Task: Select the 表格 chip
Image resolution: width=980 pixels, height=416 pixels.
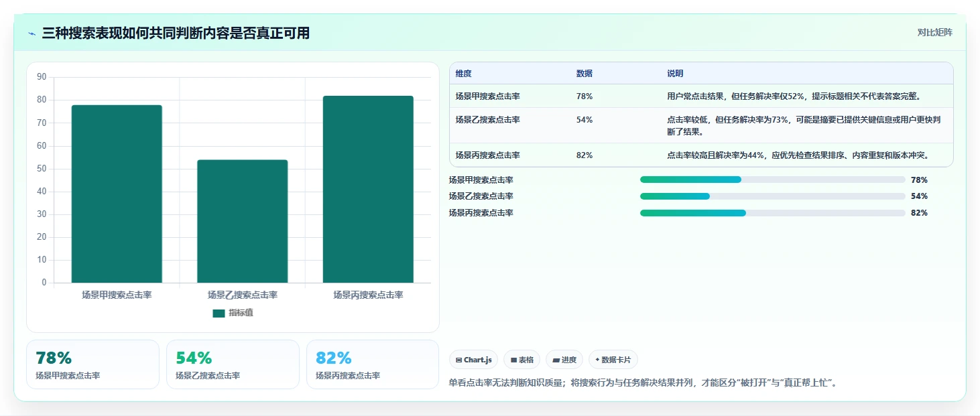Action: point(522,360)
